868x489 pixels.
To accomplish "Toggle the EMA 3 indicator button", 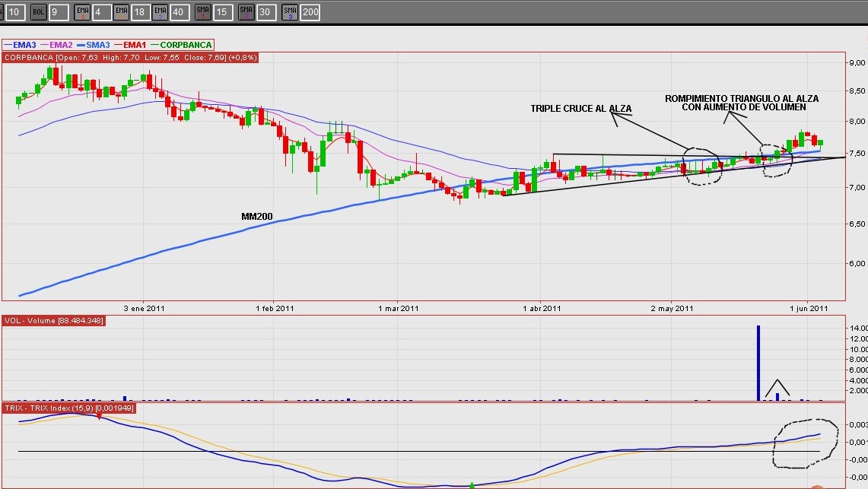I will click(x=160, y=12).
